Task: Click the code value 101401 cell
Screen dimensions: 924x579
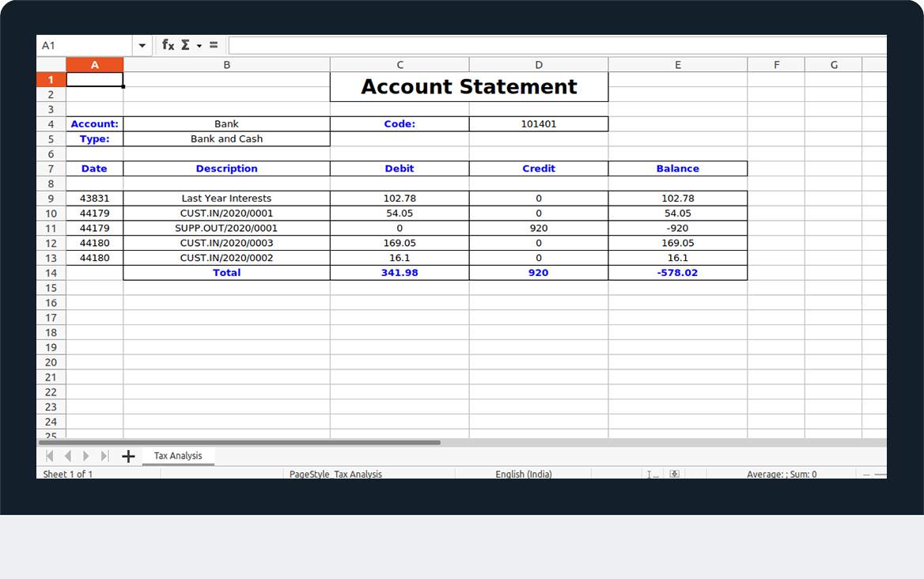Action: point(539,123)
